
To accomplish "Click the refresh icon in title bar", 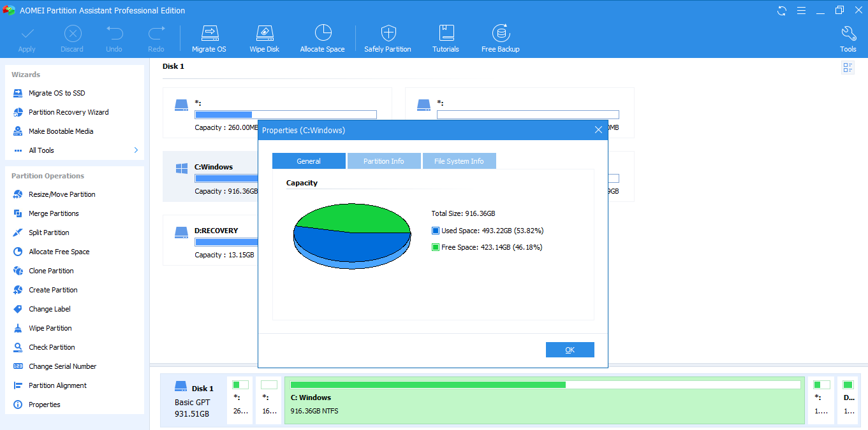I will click(782, 10).
